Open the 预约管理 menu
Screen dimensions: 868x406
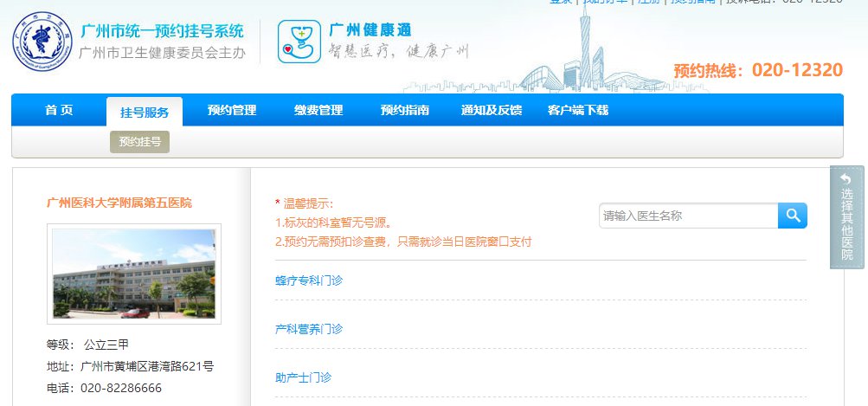[x=232, y=110]
